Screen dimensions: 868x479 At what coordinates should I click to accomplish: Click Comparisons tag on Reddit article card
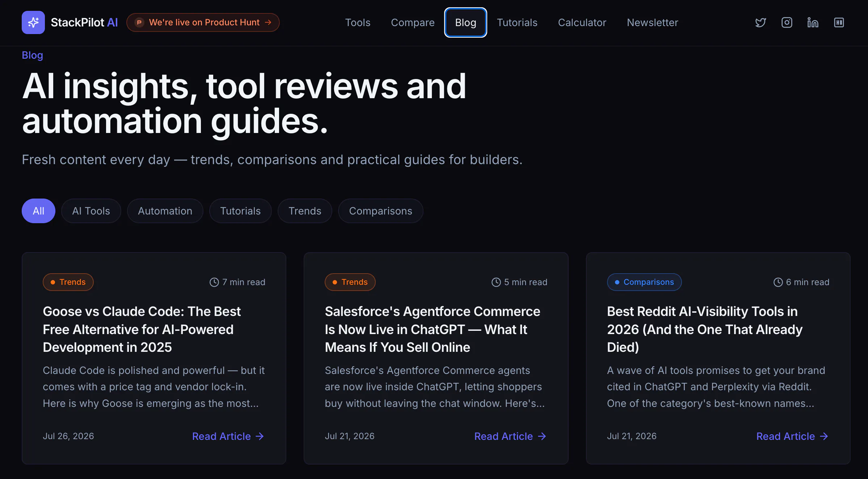pyautogui.click(x=644, y=282)
